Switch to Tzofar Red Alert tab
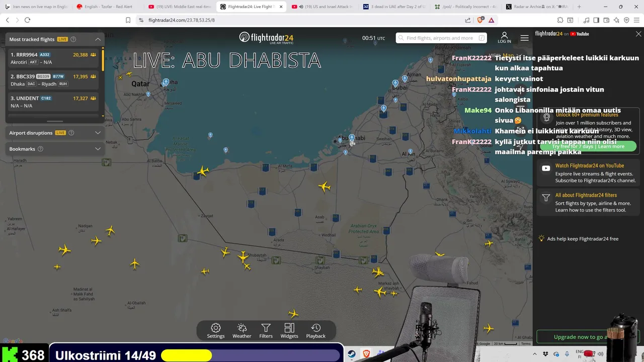The image size is (644, 362). pos(109,7)
